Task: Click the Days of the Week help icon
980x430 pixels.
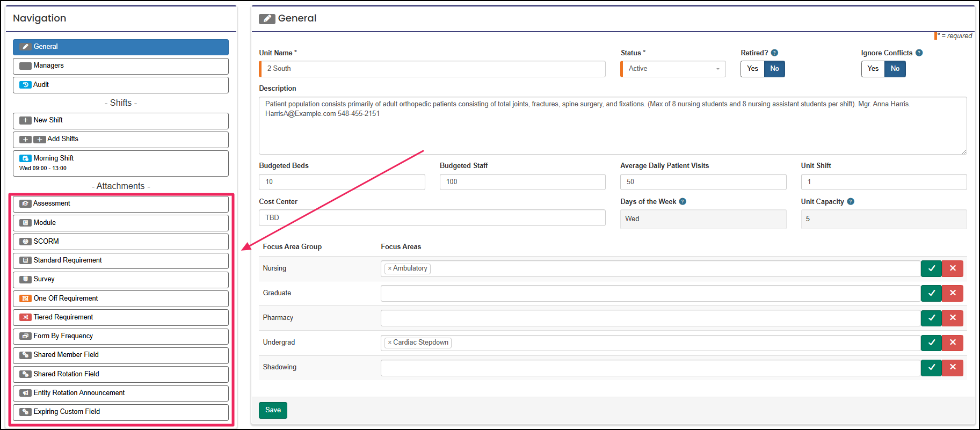Action: click(x=683, y=201)
